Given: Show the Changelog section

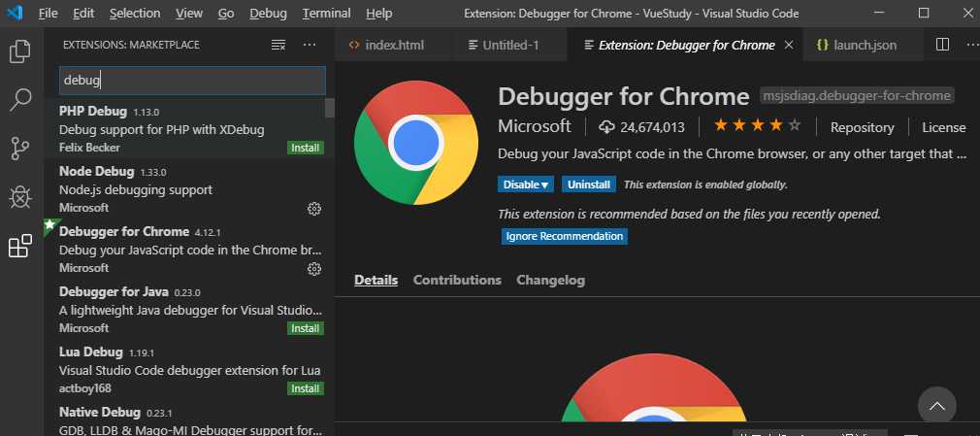Looking at the screenshot, I should coord(550,280).
